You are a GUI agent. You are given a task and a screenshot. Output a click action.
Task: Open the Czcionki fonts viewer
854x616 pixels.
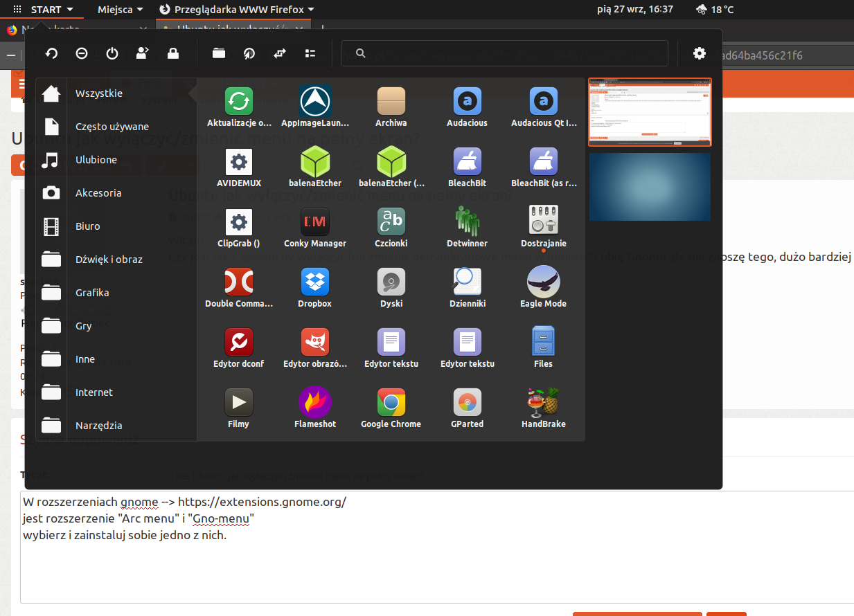tap(391, 227)
